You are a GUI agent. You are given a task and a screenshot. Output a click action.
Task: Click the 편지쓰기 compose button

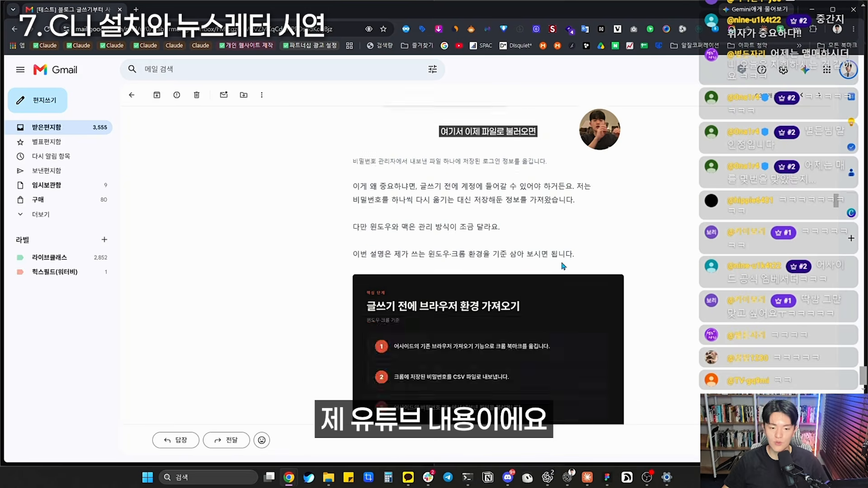pyautogui.click(x=38, y=100)
